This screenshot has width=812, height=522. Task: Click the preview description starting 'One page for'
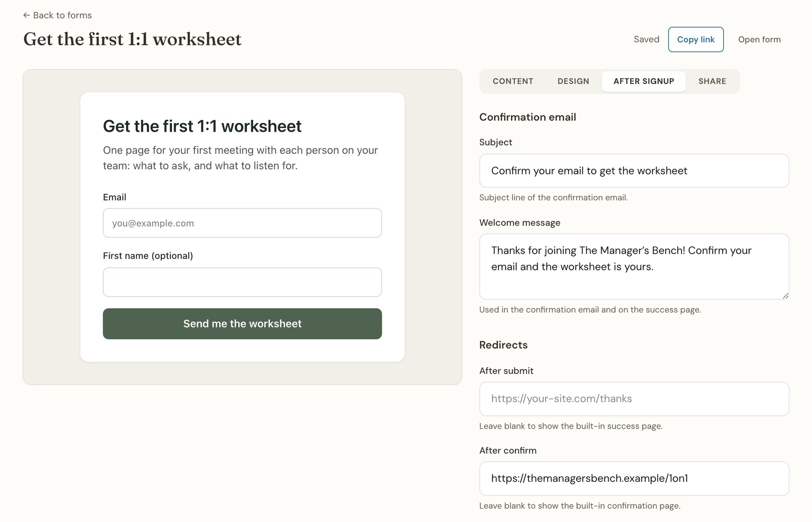point(241,158)
